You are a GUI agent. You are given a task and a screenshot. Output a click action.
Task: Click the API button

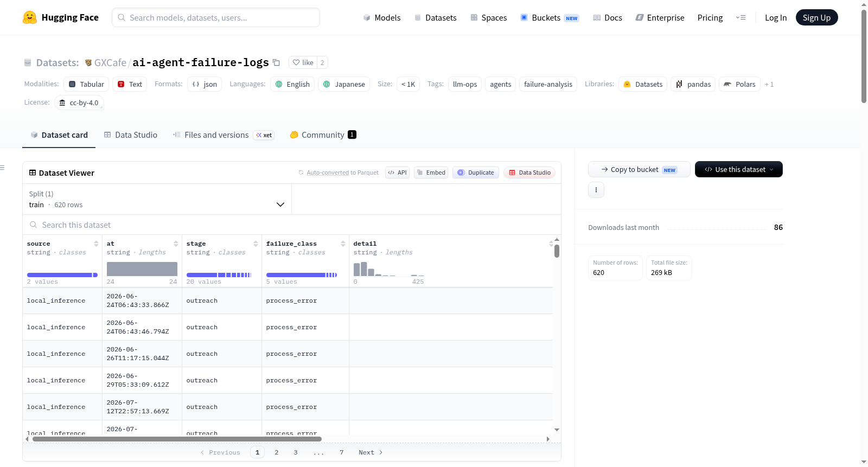[x=397, y=172]
